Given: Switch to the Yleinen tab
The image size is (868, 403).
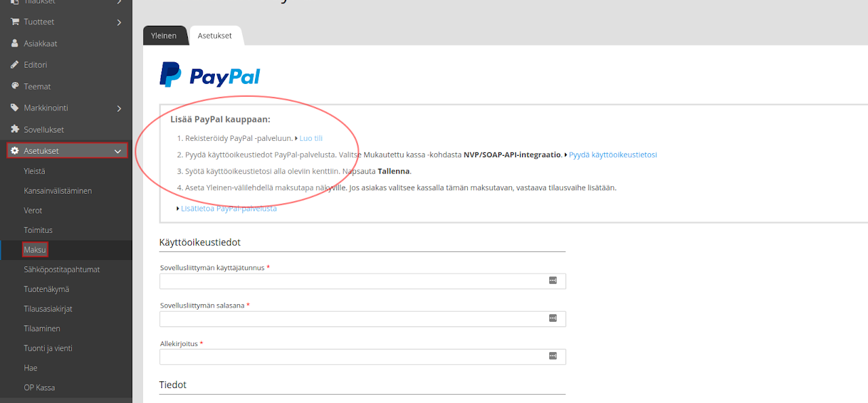Looking at the screenshot, I should click(164, 36).
